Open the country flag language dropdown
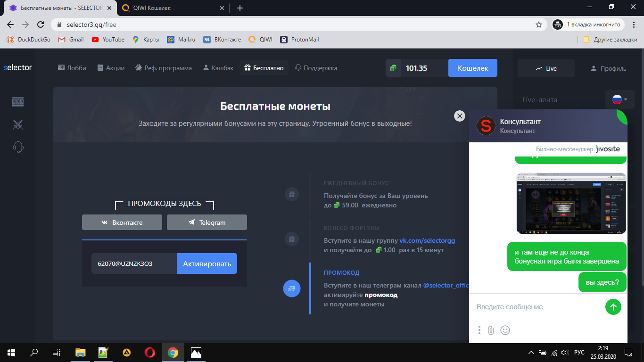This screenshot has width=644, height=362. click(x=620, y=99)
